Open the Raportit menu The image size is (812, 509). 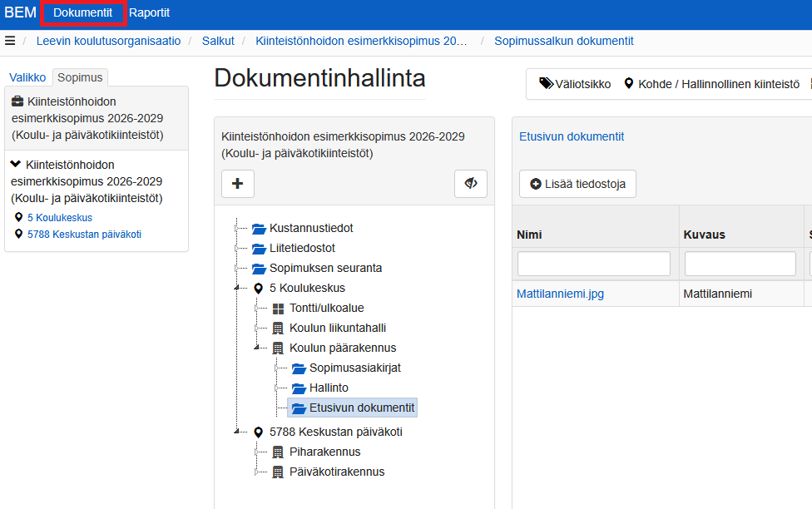[149, 13]
